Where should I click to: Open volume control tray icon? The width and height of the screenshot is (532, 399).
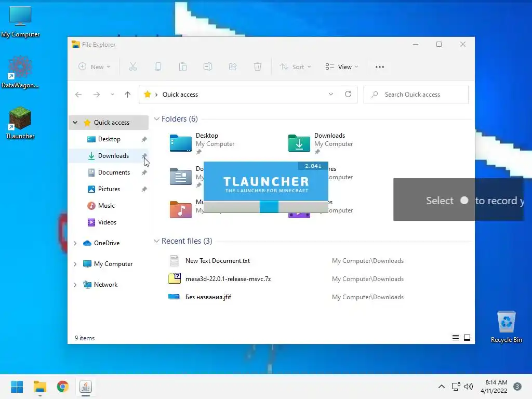click(x=469, y=387)
